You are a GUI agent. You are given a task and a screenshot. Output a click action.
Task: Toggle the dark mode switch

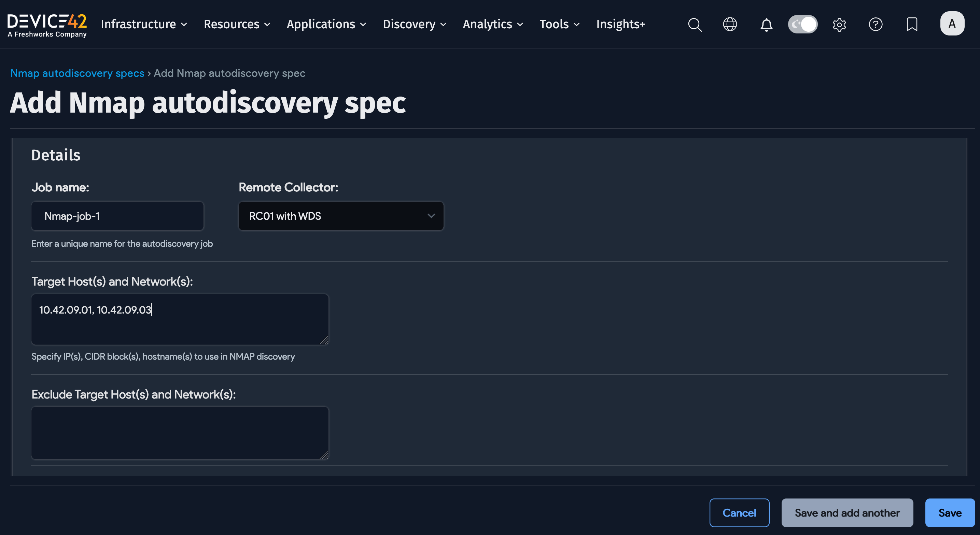[x=803, y=24]
